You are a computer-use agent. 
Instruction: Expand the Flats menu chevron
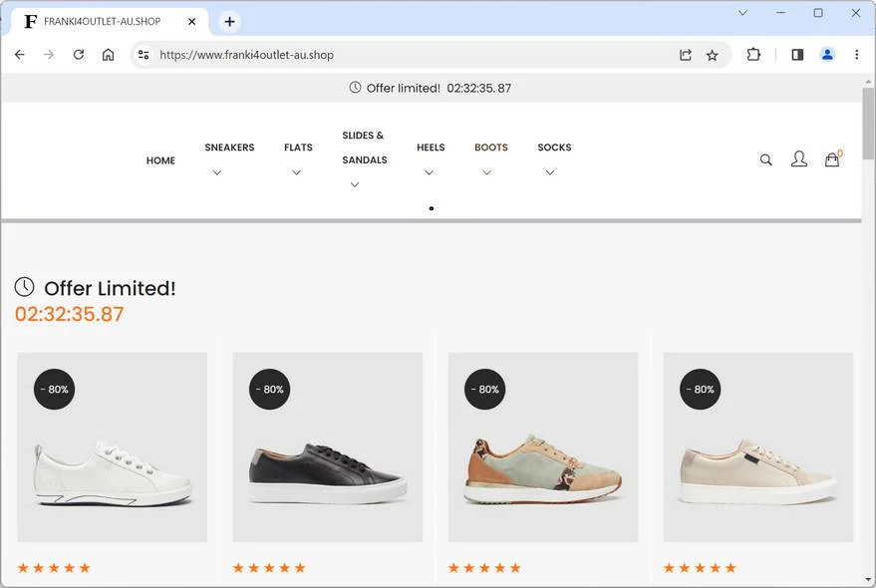[297, 172]
